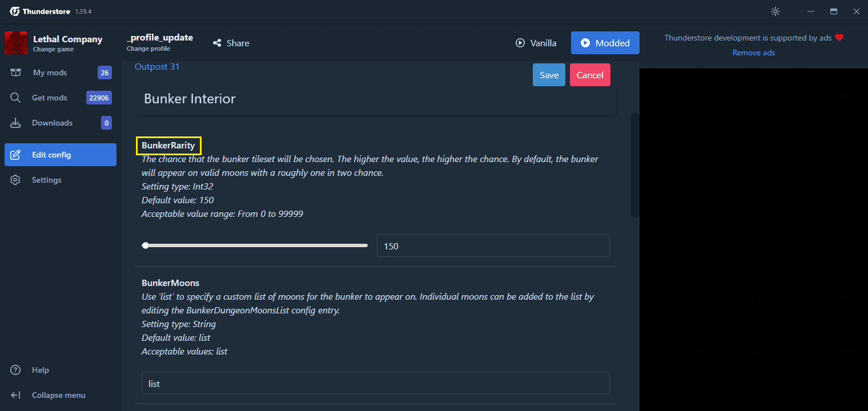The height and width of the screenshot is (411, 868).
Task: Click the Share button
Action: pyautogui.click(x=231, y=43)
